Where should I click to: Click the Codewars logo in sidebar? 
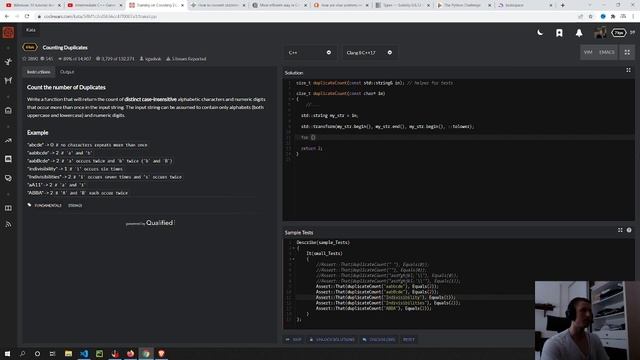pos(8,32)
